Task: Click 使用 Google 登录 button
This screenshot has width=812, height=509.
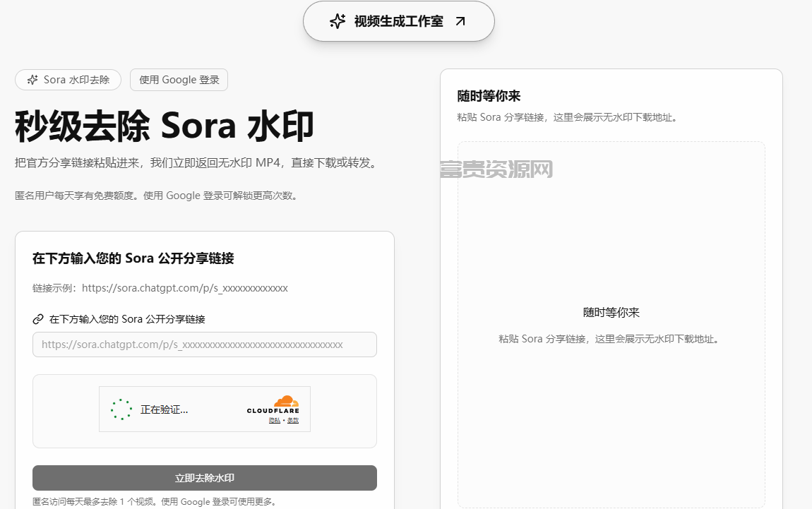Action: (x=179, y=80)
